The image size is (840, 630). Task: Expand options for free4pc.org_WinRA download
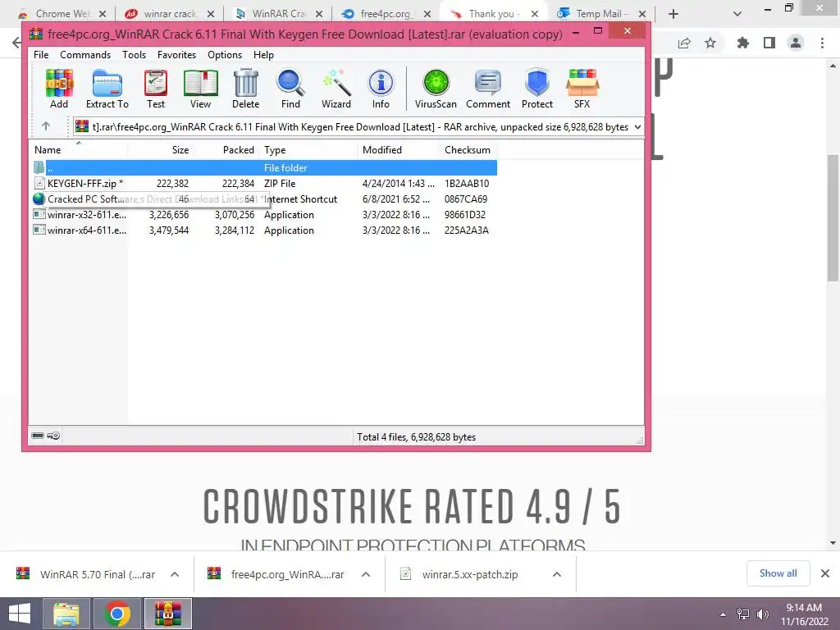pos(366,574)
